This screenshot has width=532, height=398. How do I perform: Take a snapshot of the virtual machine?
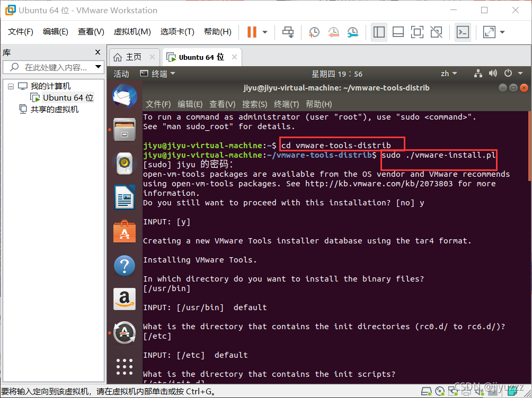(314, 32)
